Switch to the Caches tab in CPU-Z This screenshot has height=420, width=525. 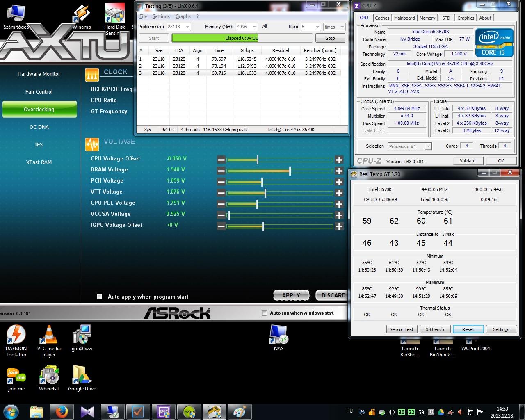click(x=382, y=18)
